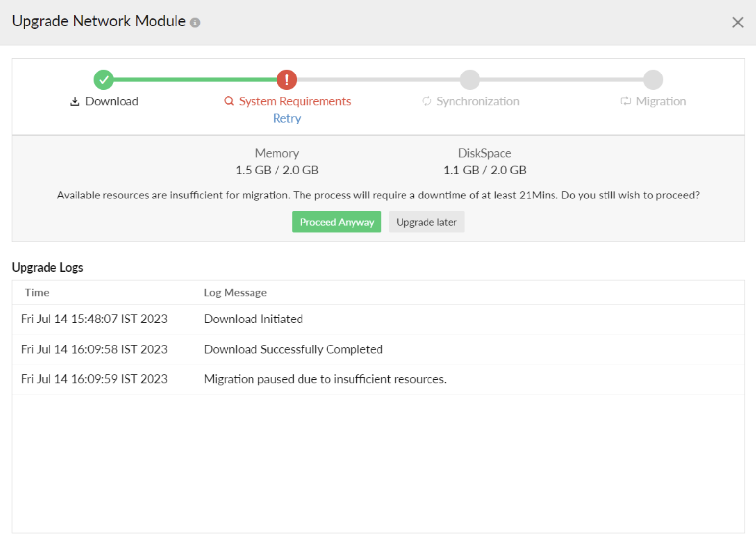Click the migration icon beside Migration label
Screen dimensions: 756x544
pos(626,101)
